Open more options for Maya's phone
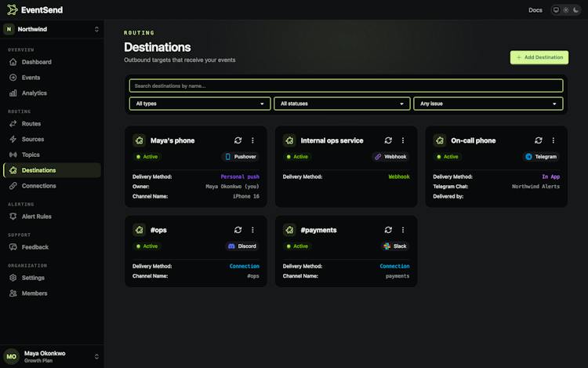Screen dimensions: 588x368 252,140
